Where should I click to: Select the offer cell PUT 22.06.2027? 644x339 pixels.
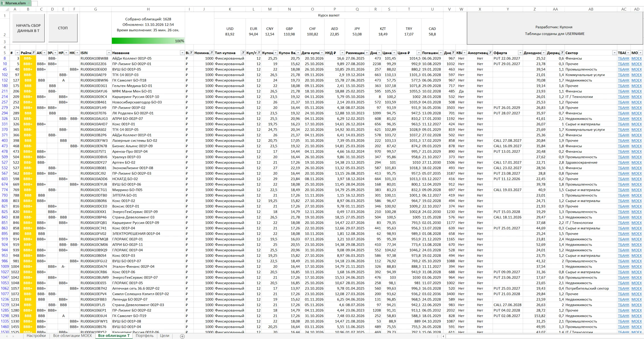(508, 58)
